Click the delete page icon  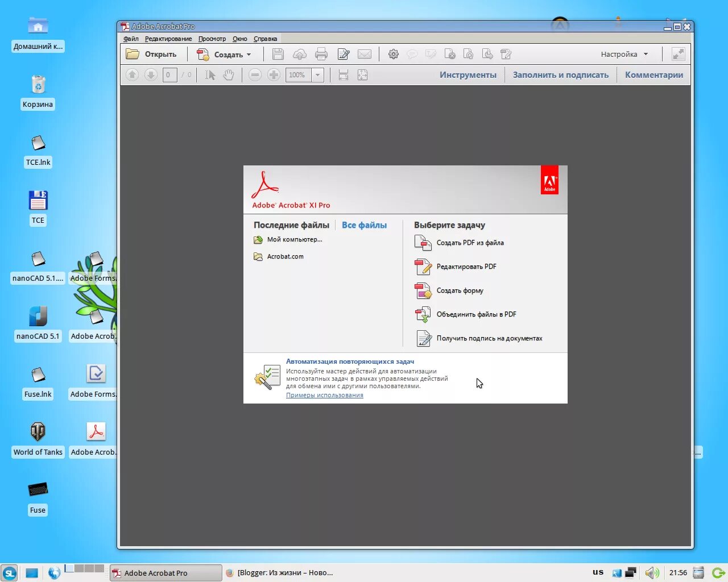click(450, 55)
